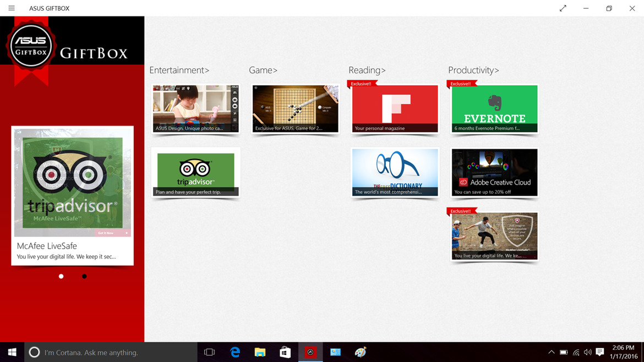The height and width of the screenshot is (362, 644).
Task: Open the Action Center notifications icon
Action: click(x=600, y=352)
